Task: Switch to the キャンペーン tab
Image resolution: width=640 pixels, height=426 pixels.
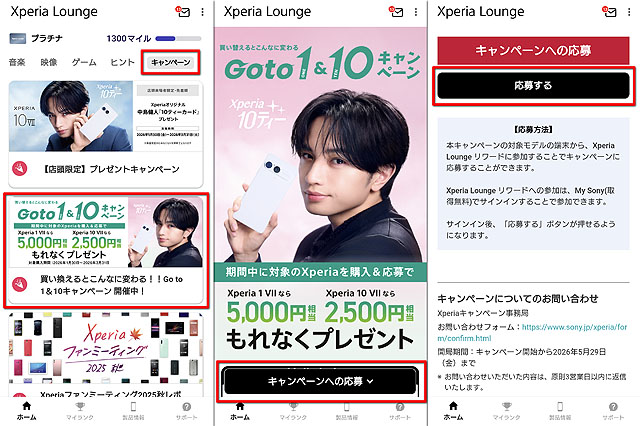Action: click(x=171, y=62)
